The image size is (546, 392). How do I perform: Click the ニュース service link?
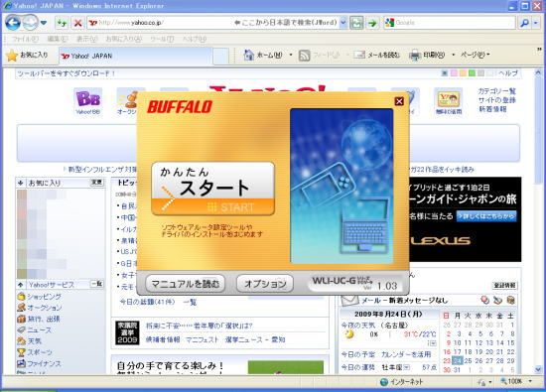point(39,330)
